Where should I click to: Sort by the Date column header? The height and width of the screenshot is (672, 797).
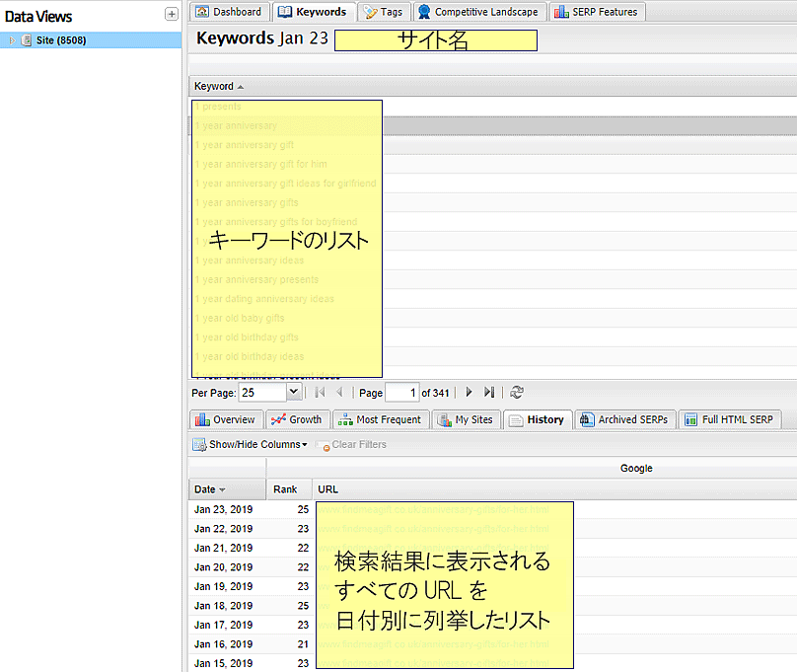coord(205,489)
